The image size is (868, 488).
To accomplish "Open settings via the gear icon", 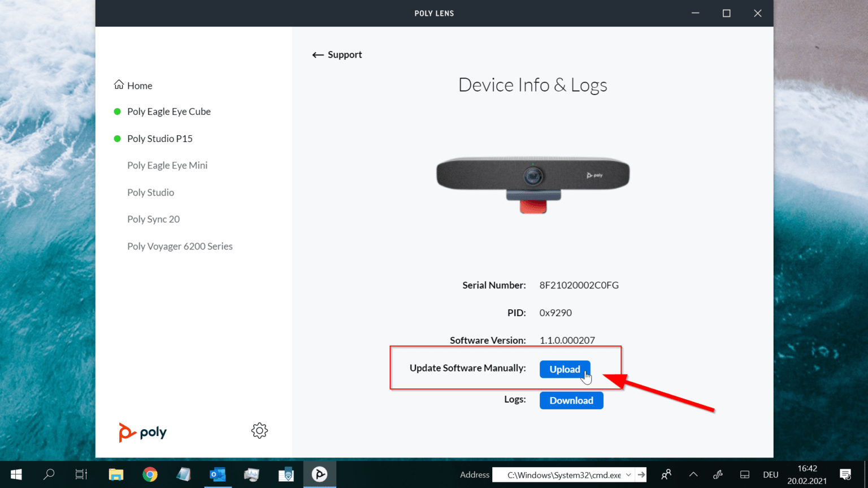I will [x=259, y=431].
